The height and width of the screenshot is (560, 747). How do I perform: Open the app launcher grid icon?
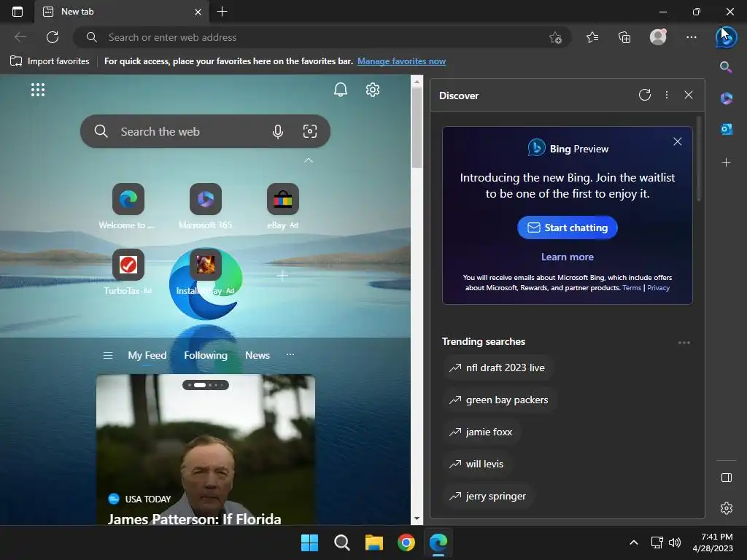coord(38,90)
